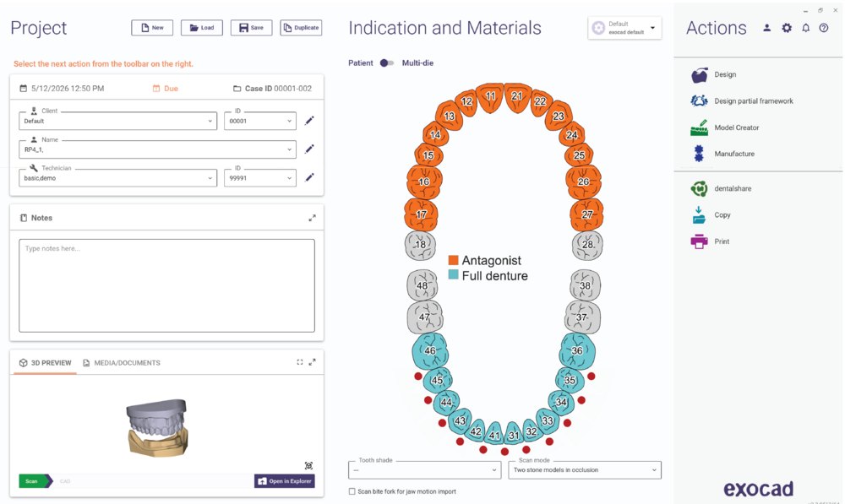Open notifications bell icon
The image size is (845, 504).
pos(805,28)
